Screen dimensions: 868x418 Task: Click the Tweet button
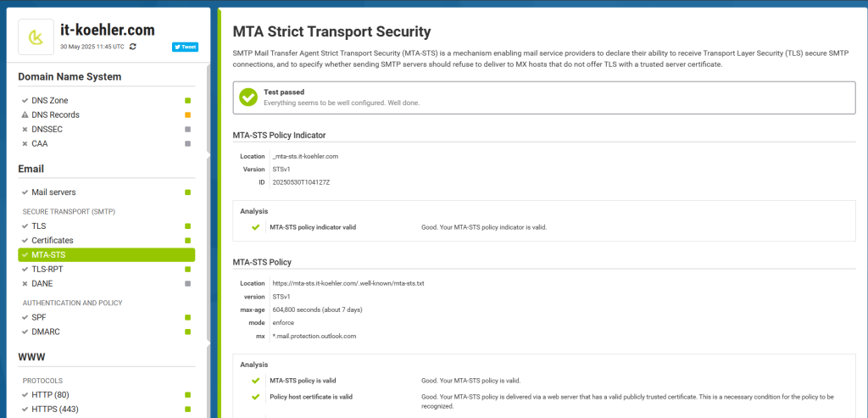tap(185, 47)
